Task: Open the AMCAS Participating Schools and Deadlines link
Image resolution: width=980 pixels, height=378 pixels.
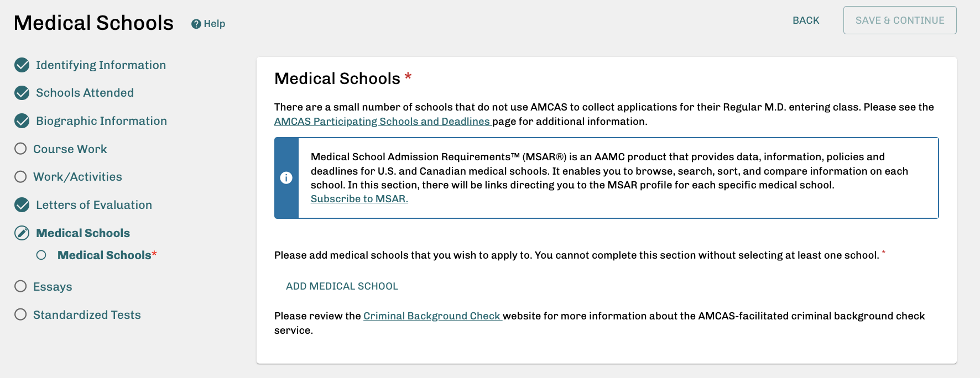Action: [x=381, y=121]
